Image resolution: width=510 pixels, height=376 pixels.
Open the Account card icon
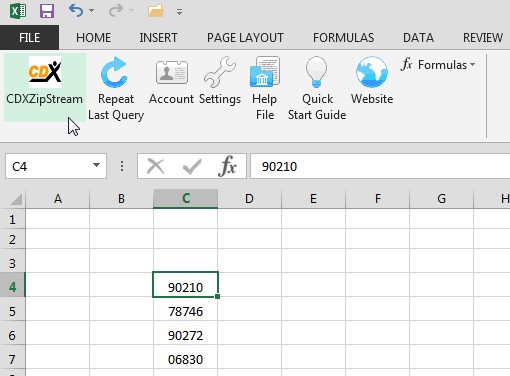click(x=172, y=72)
